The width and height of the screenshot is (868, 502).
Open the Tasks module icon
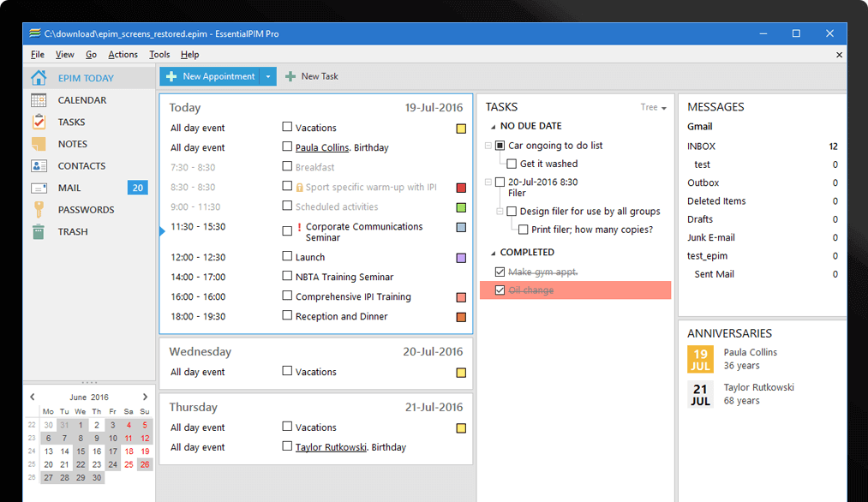39,123
